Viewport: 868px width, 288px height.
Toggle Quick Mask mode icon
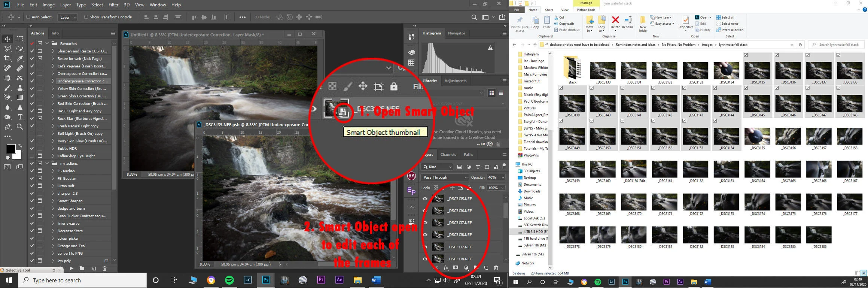point(7,167)
